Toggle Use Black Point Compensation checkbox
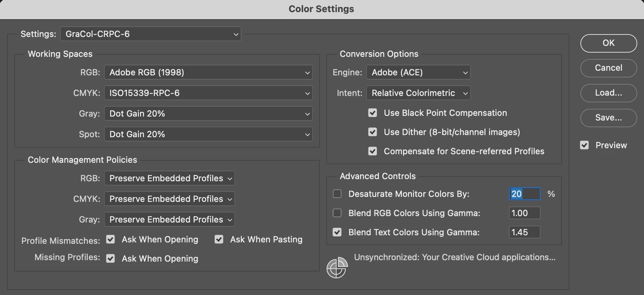The width and height of the screenshot is (644, 295). (372, 113)
